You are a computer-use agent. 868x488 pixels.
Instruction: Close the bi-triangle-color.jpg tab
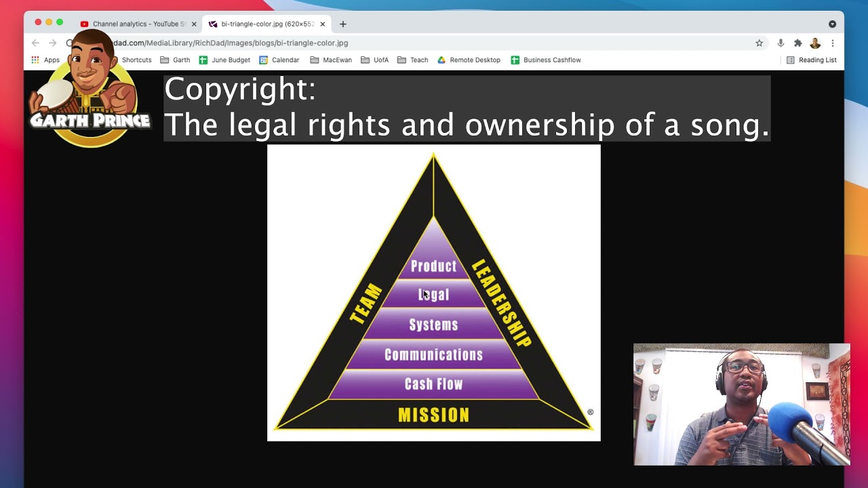(323, 24)
